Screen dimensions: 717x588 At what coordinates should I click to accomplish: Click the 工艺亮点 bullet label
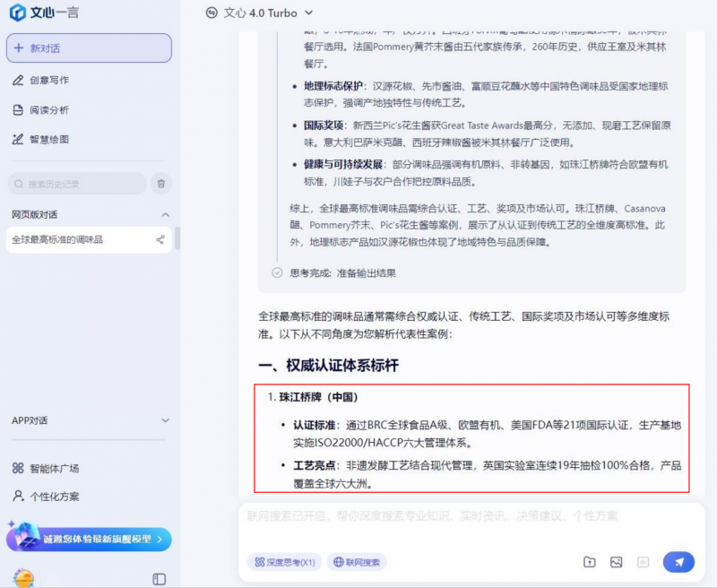(315, 465)
